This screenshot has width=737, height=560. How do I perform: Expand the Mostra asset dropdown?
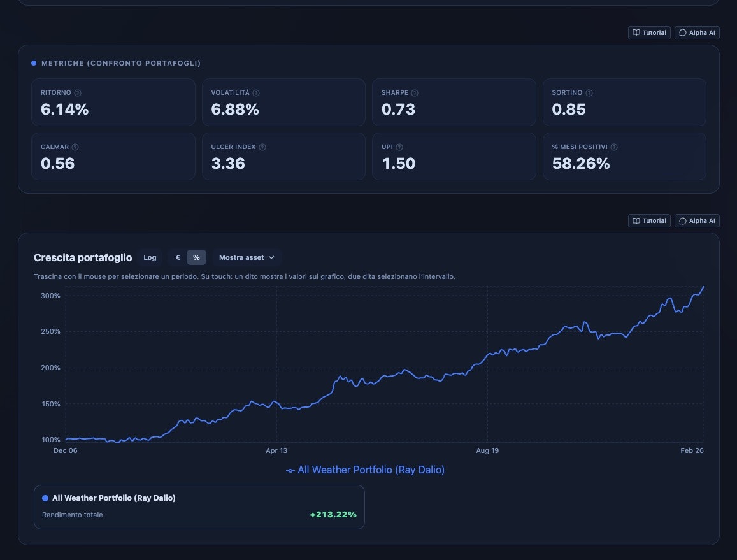[247, 257]
